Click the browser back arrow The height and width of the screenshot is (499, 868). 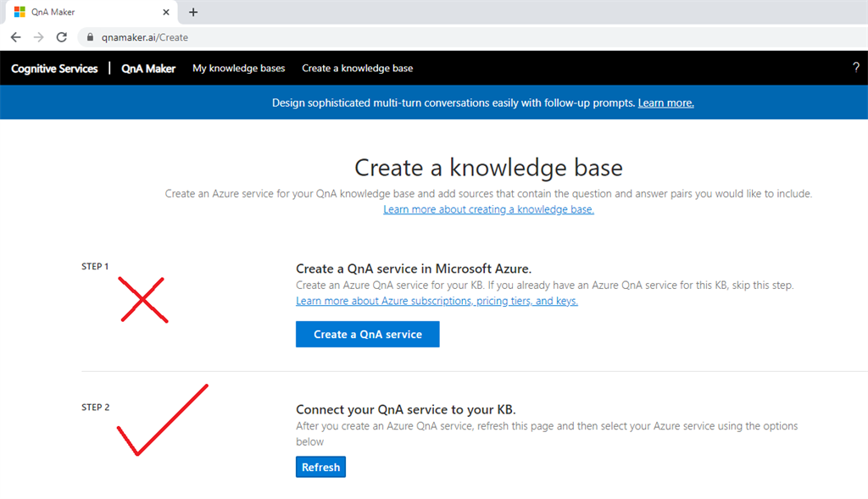pos(15,37)
